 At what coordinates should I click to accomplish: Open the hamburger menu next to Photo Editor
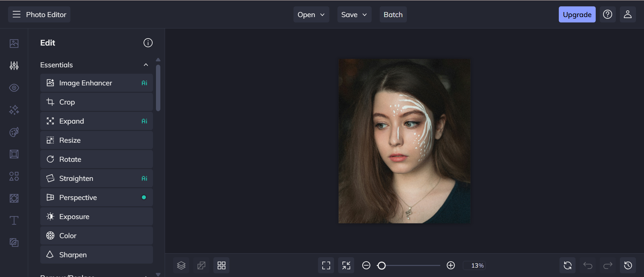(16, 14)
